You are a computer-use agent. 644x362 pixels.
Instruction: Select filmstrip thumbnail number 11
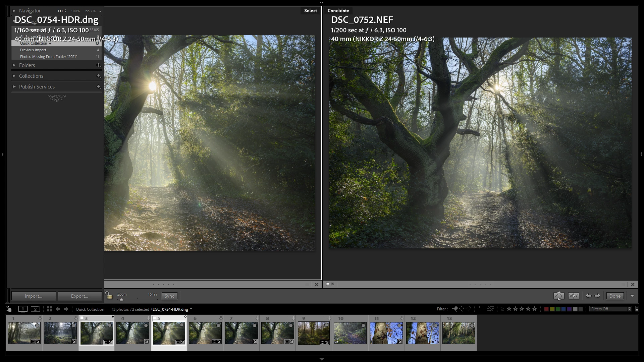coord(386,333)
